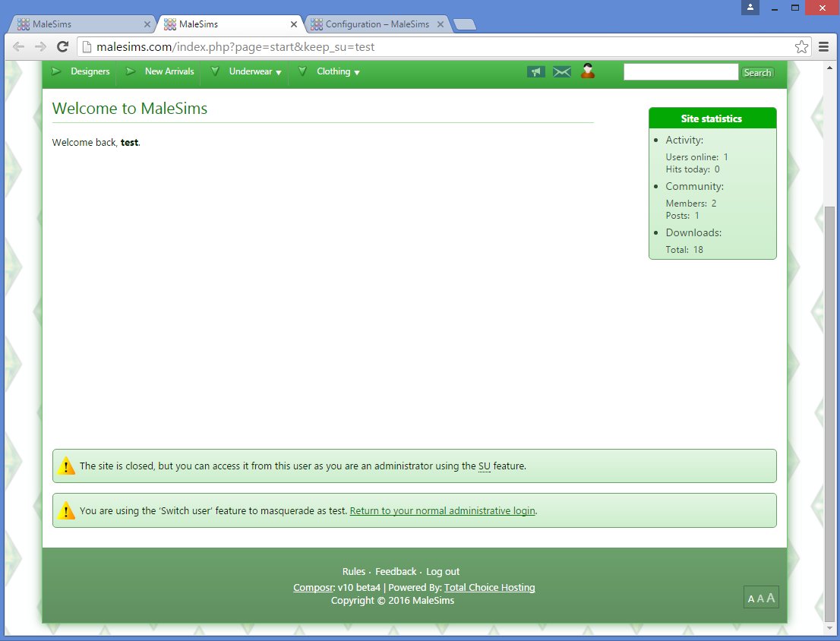Open the Total Choice Hosting link
Image resolution: width=840 pixels, height=641 pixels.
(489, 587)
